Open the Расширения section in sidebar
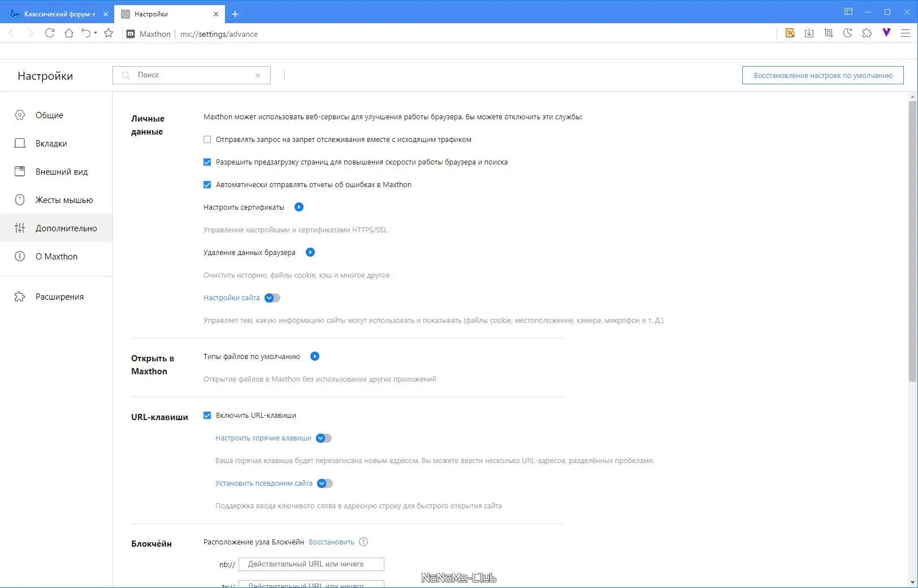 [56, 296]
